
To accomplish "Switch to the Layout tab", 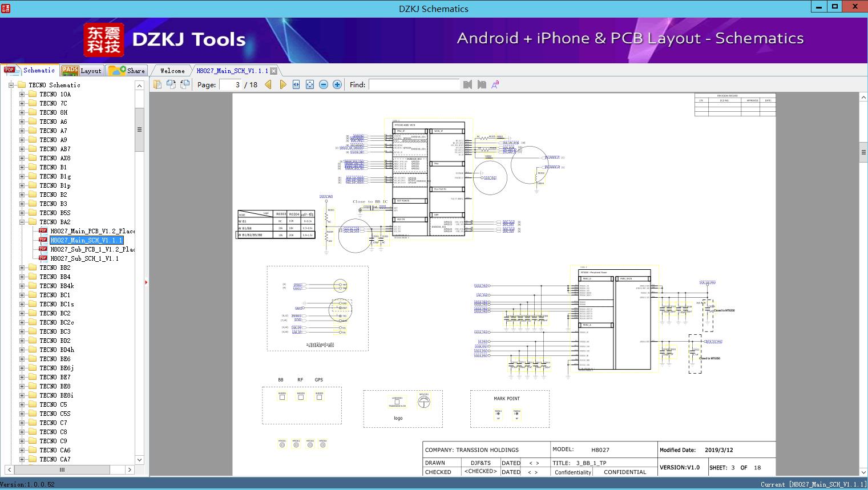I will (82, 70).
